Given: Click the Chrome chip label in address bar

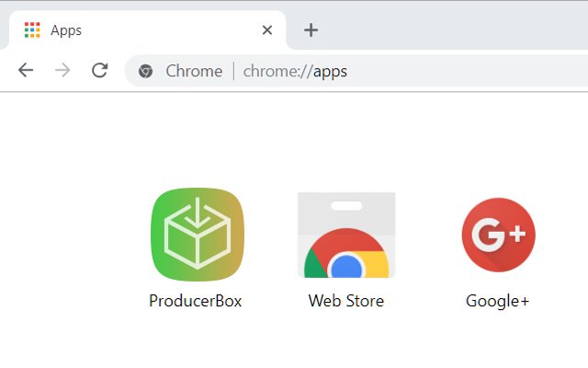Looking at the screenshot, I should pyautogui.click(x=194, y=71).
